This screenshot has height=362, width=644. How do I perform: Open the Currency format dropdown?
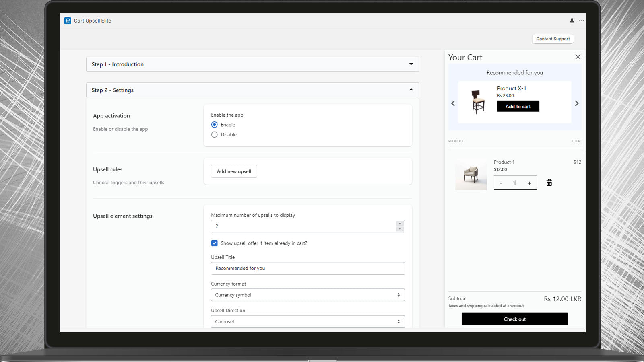pos(308,295)
